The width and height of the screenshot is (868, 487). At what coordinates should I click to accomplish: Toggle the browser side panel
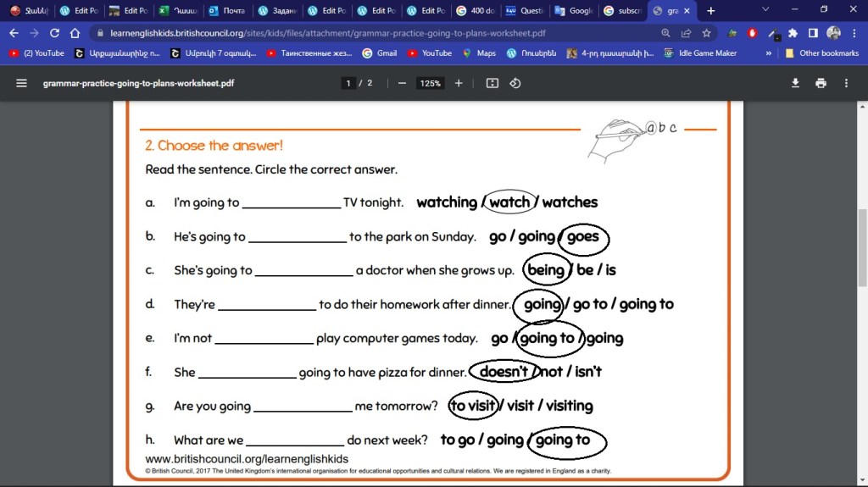coord(813,33)
